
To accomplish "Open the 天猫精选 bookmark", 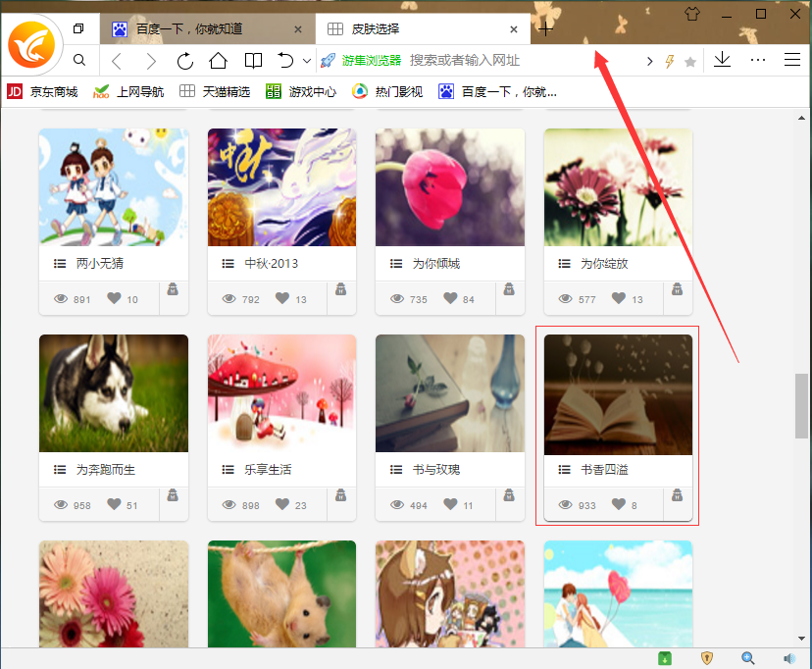I will [x=215, y=92].
